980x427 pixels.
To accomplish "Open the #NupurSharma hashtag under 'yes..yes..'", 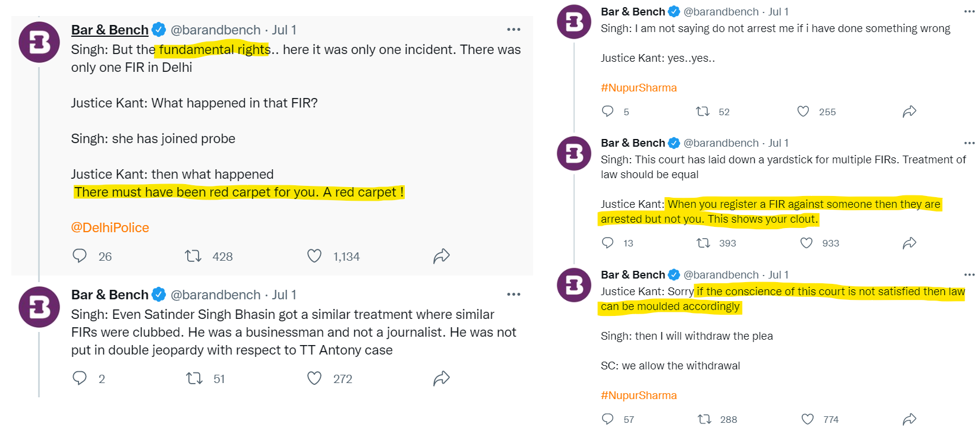I will (x=638, y=88).
